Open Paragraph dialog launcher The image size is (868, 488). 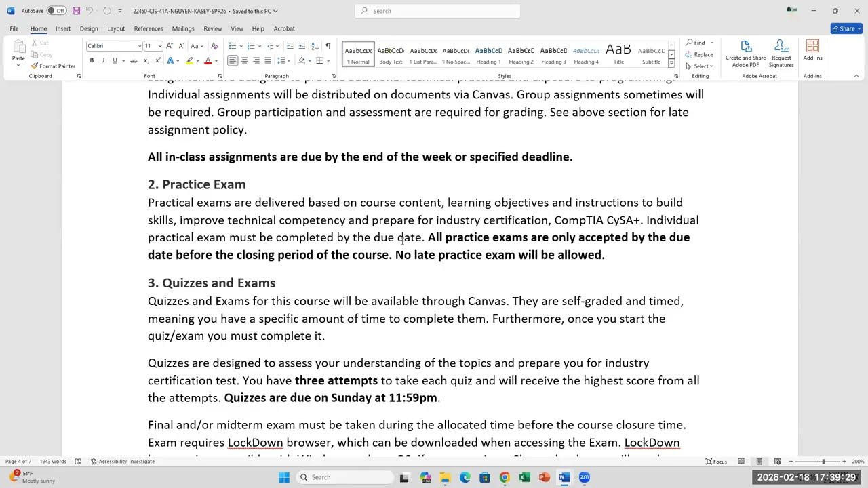(x=333, y=76)
